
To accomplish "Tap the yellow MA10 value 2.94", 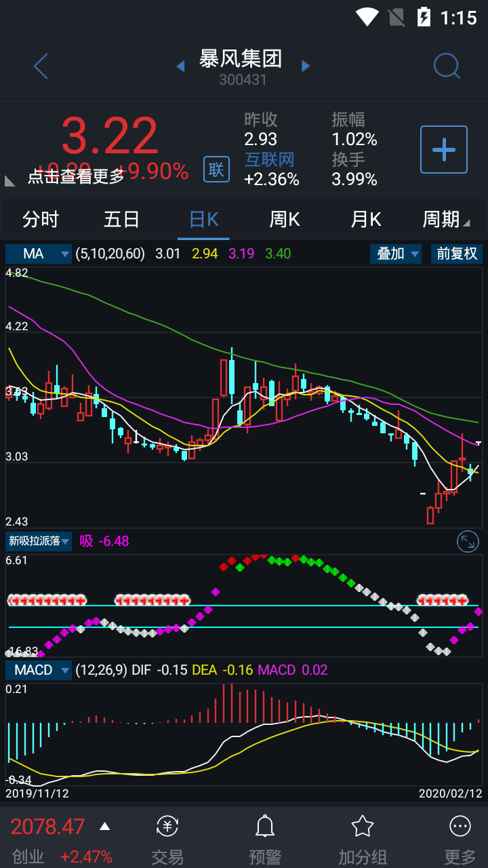I will tap(205, 254).
